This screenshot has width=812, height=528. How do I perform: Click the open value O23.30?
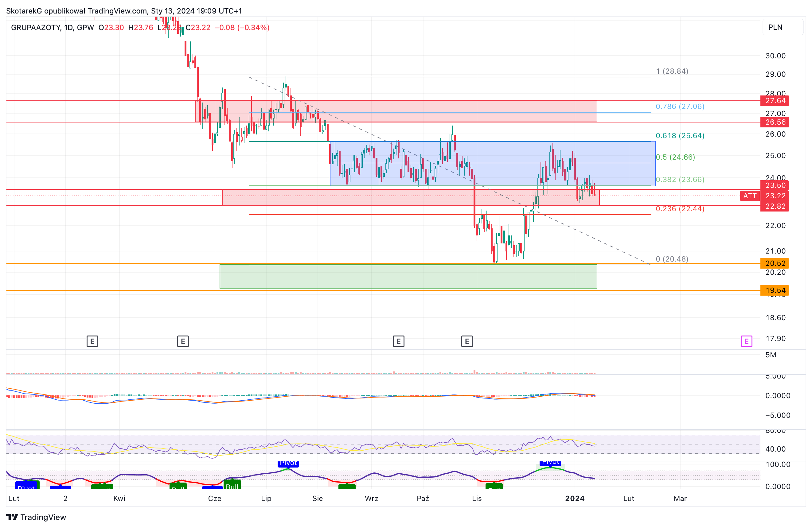(111, 27)
